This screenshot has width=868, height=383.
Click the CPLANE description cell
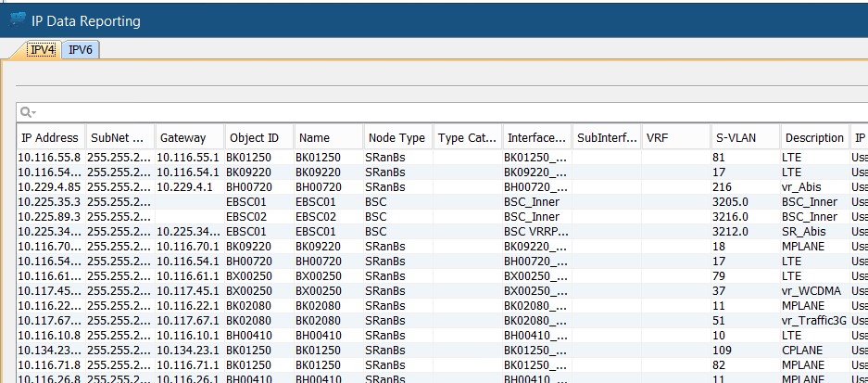(813, 348)
